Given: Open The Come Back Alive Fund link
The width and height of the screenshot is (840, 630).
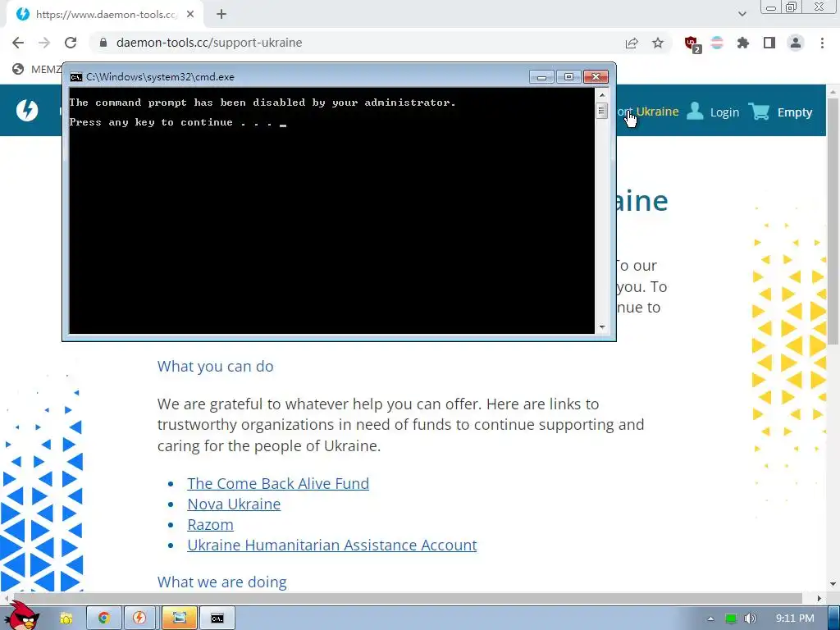Looking at the screenshot, I should (278, 483).
